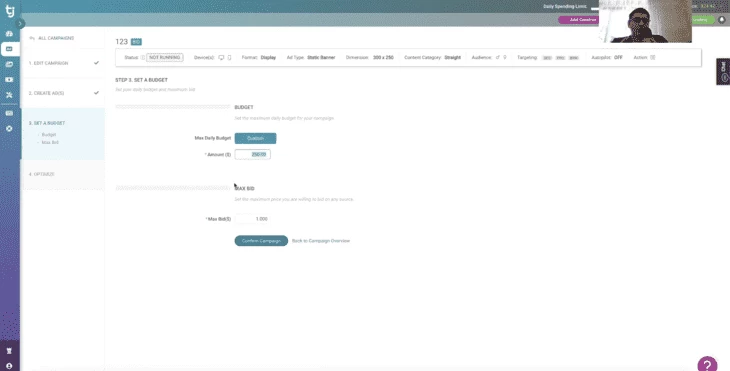The image size is (730, 371).
Task: Open the Chat tab on the right edge
Action: (x=723, y=72)
